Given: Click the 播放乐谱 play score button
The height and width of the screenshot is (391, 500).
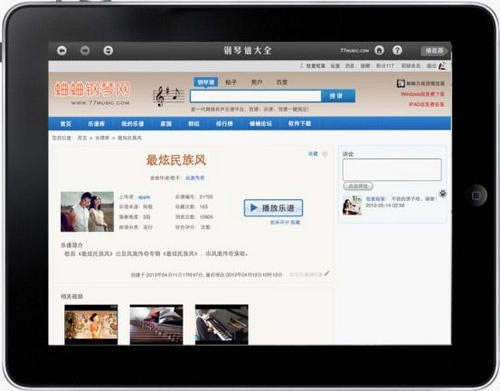Looking at the screenshot, I should pyautogui.click(x=273, y=208).
